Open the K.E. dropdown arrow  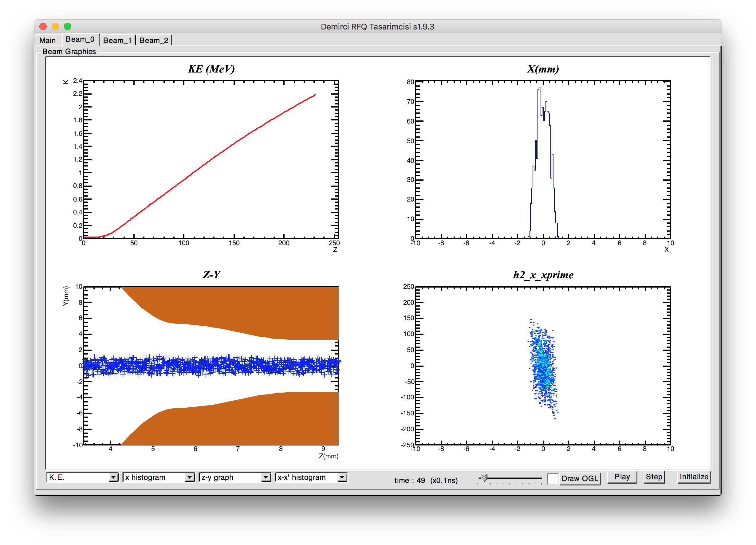113,477
